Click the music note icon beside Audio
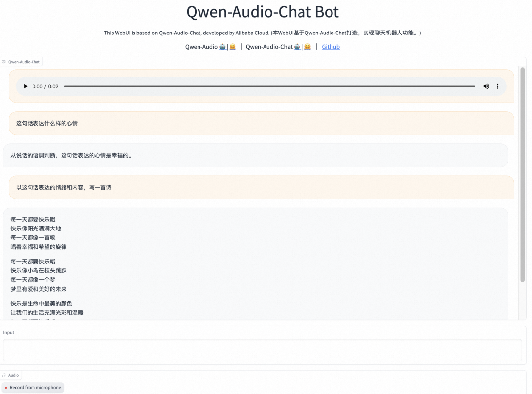The image size is (532, 394). 4,375
